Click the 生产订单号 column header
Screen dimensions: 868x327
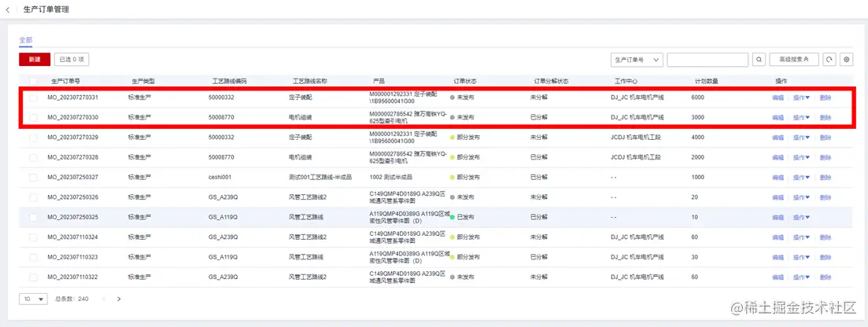[65, 81]
